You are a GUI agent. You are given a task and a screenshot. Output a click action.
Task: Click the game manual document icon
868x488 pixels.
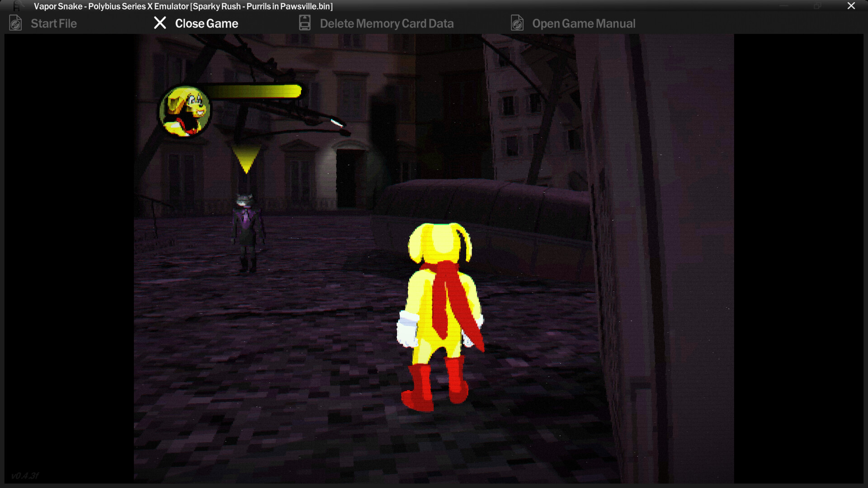coord(517,23)
